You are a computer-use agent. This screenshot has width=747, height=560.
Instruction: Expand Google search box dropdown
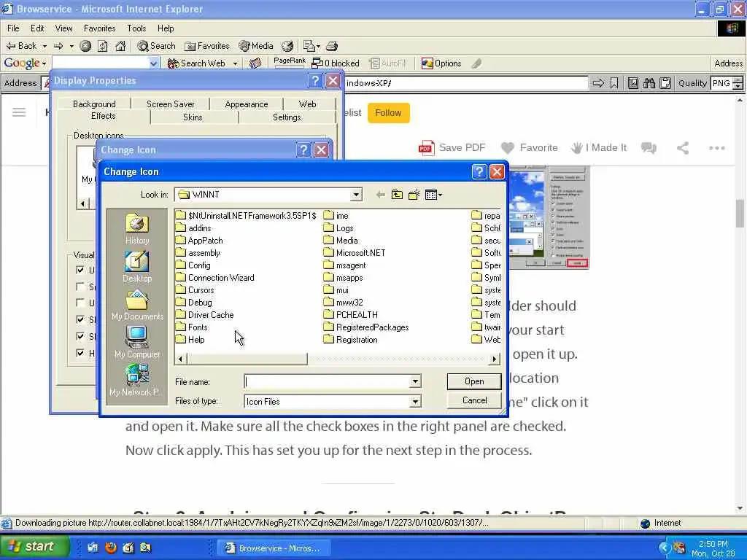coord(153,63)
